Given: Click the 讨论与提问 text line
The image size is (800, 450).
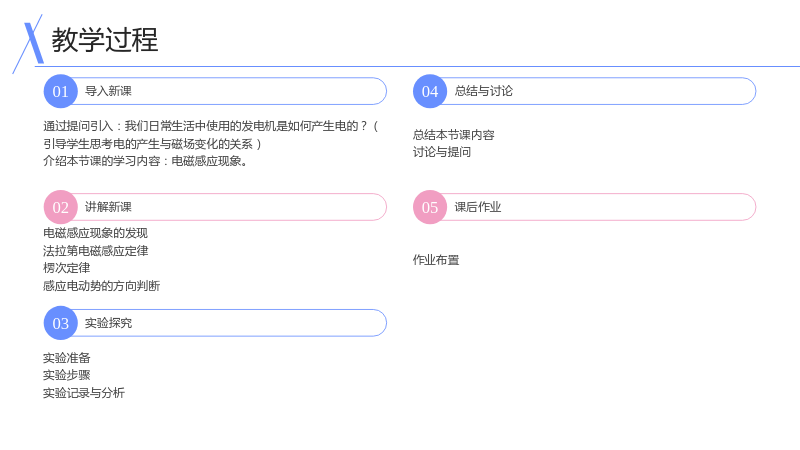Looking at the screenshot, I should pos(442,152).
